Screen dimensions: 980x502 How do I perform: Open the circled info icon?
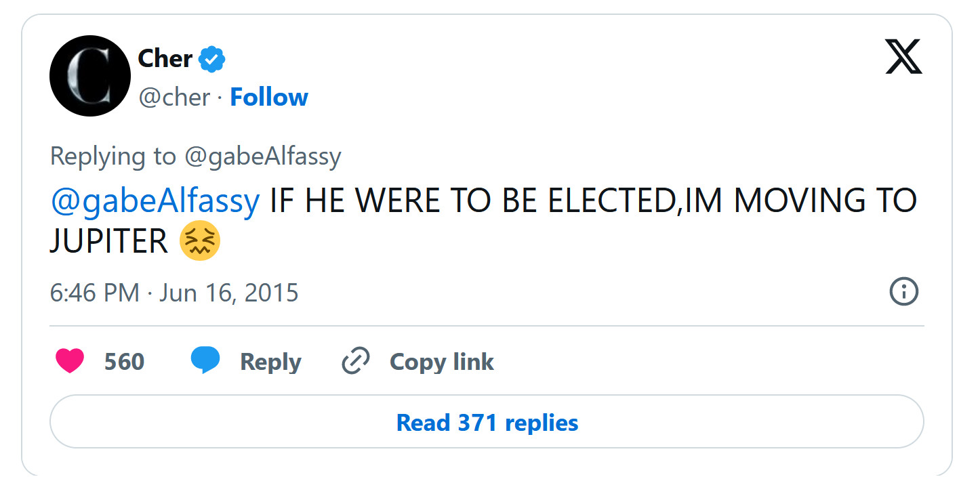[x=903, y=292]
